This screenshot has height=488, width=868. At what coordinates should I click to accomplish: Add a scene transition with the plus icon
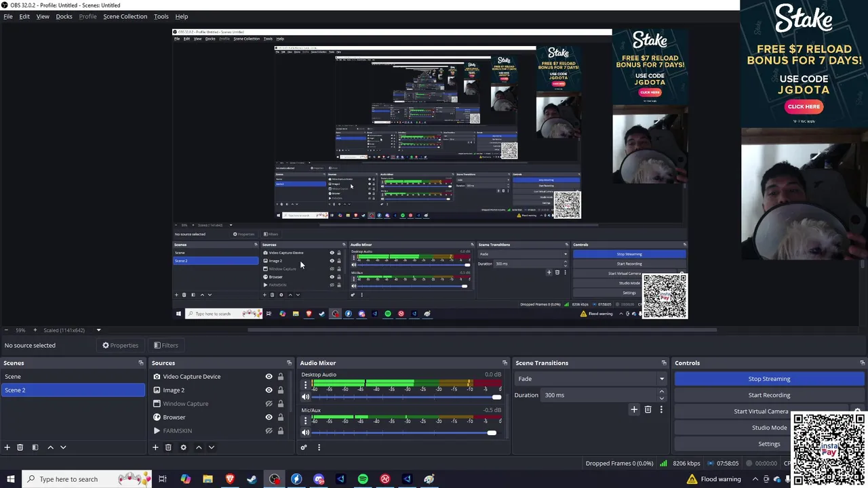coord(634,409)
